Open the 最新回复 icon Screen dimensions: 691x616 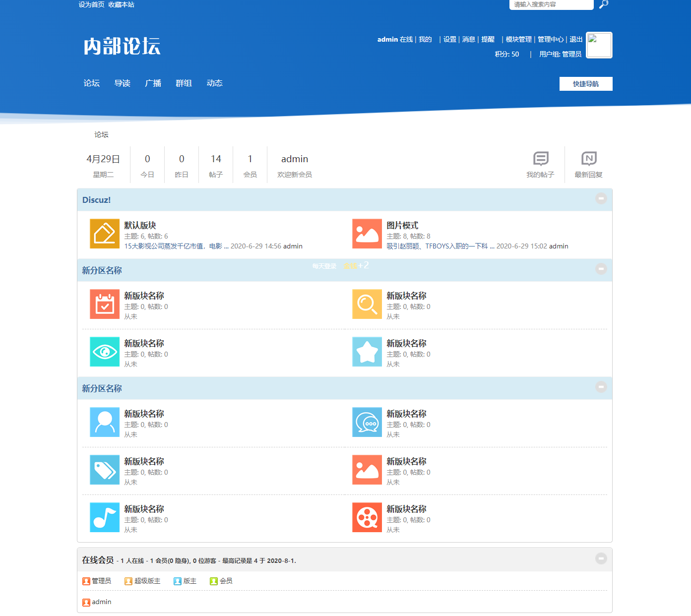pos(588,159)
